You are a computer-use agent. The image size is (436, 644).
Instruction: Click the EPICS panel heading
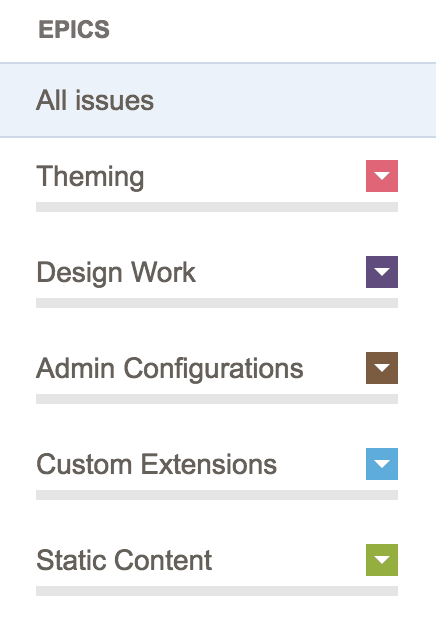pos(74,30)
